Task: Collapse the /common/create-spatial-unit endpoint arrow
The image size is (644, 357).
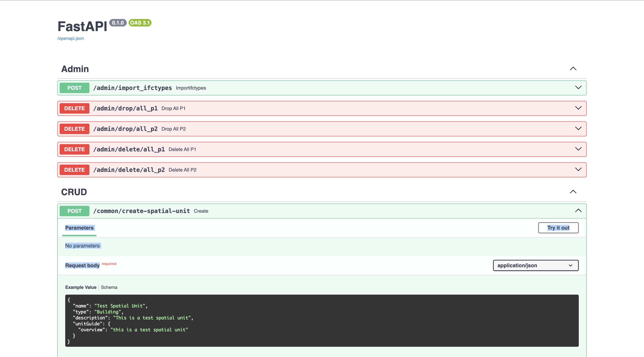Action: pyautogui.click(x=578, y=211)
